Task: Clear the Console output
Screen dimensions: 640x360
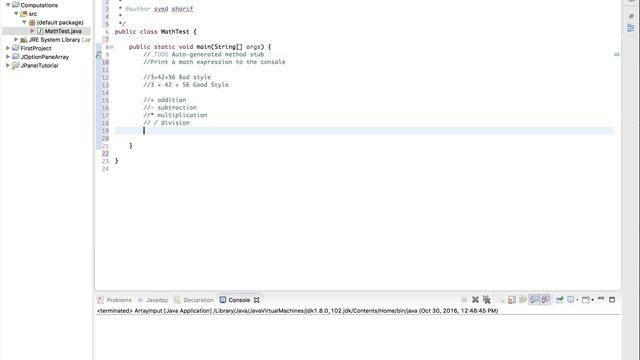Action: click(501, 300)
